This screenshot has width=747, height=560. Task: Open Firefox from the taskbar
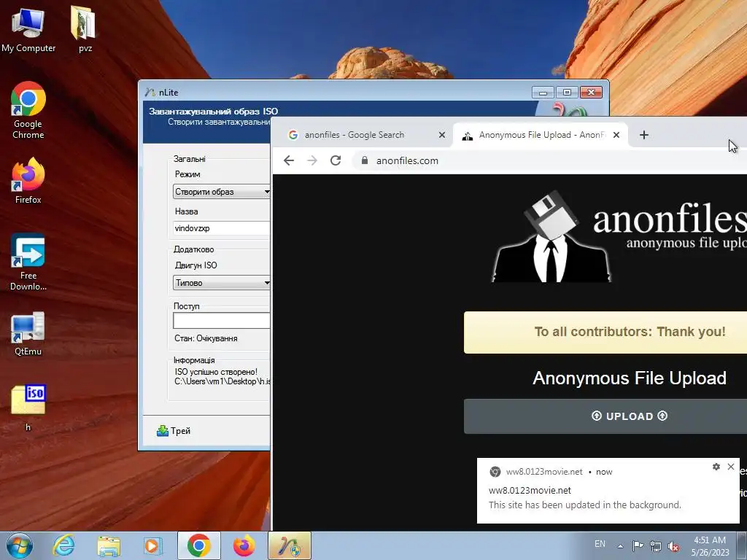(x=244, y=545)
